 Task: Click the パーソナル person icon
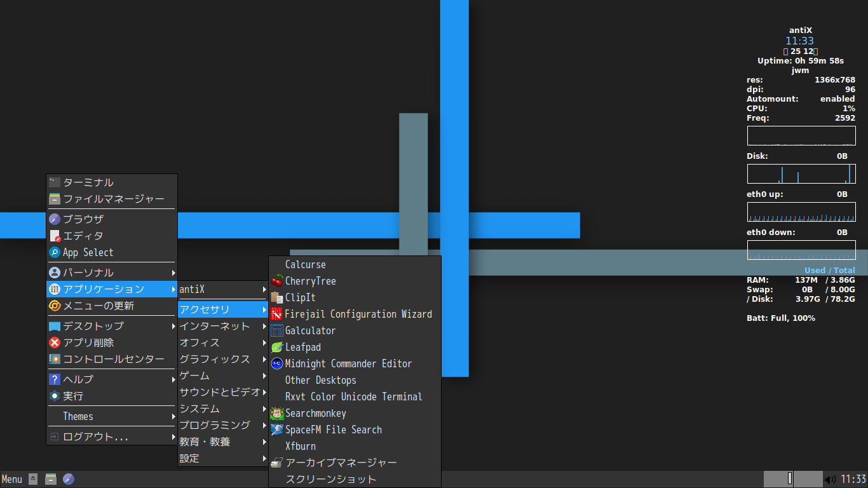click(x=55, y=273)
